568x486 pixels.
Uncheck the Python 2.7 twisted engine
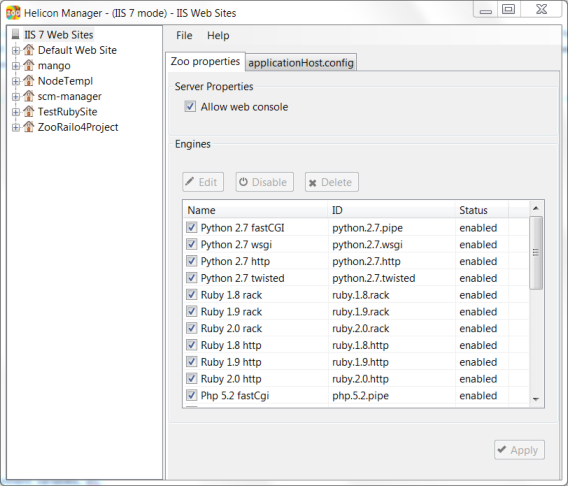[x=192, y=278]
